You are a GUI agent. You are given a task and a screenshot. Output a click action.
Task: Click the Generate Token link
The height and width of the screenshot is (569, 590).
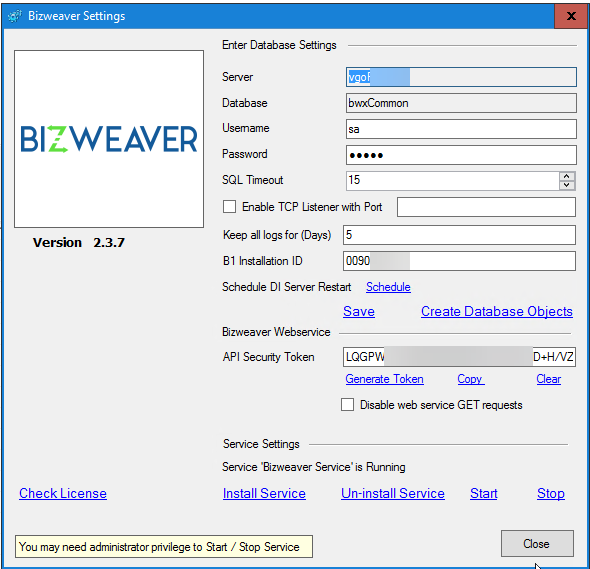point(384,379)
